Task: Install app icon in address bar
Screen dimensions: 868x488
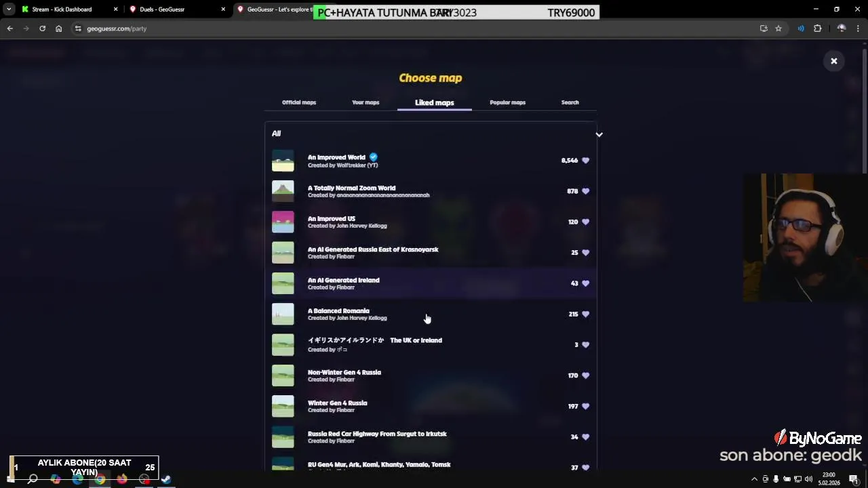Action: pos(764,28)
